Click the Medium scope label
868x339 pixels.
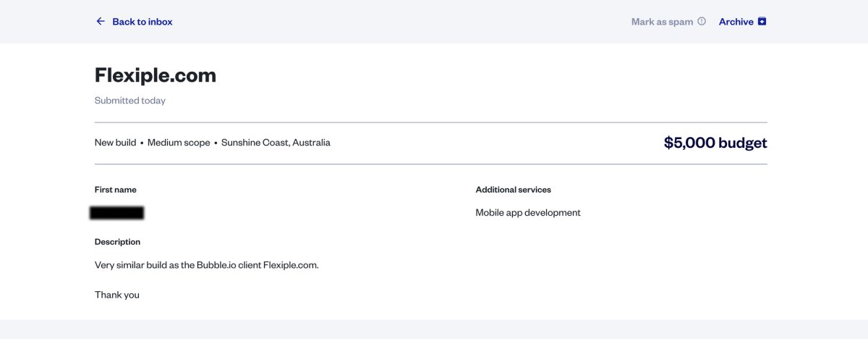(x=179, y=143)
